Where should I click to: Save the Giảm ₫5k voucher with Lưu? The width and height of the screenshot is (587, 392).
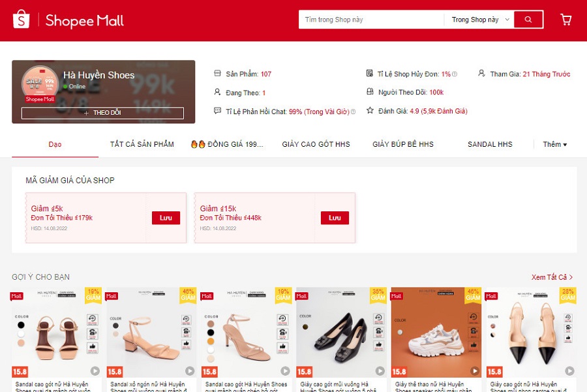pos(166,218)
